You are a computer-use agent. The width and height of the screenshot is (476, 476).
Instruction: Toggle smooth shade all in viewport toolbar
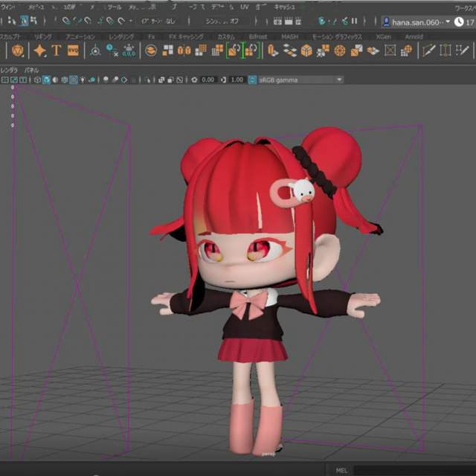(47, 80)
